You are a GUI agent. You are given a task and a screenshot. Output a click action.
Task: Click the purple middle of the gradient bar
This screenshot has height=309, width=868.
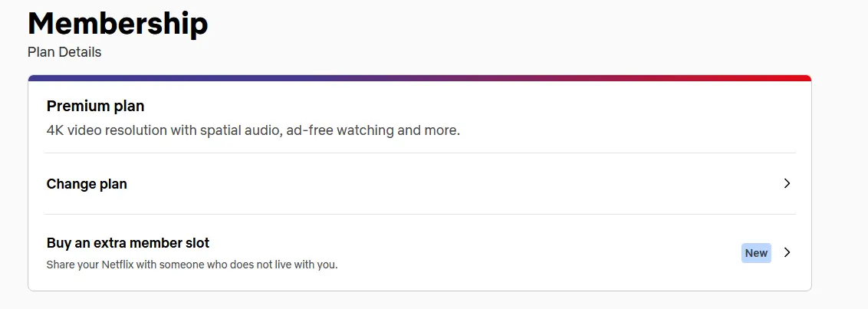point(419,78)
